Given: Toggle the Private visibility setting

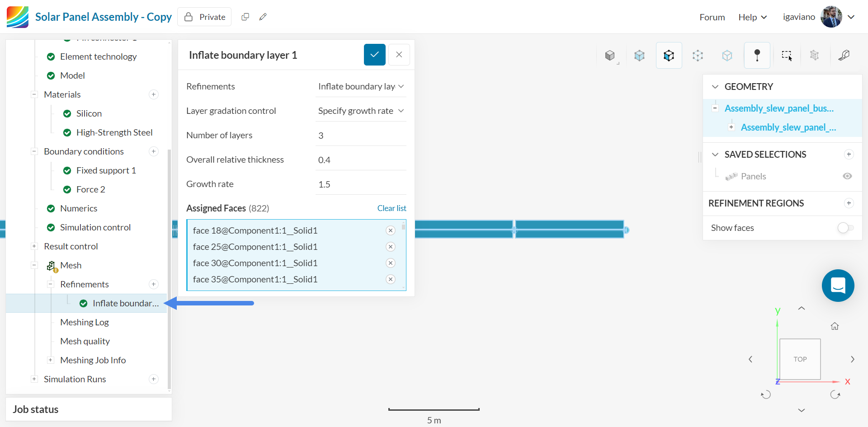Looking at the screenshot, I should (204, 17).
